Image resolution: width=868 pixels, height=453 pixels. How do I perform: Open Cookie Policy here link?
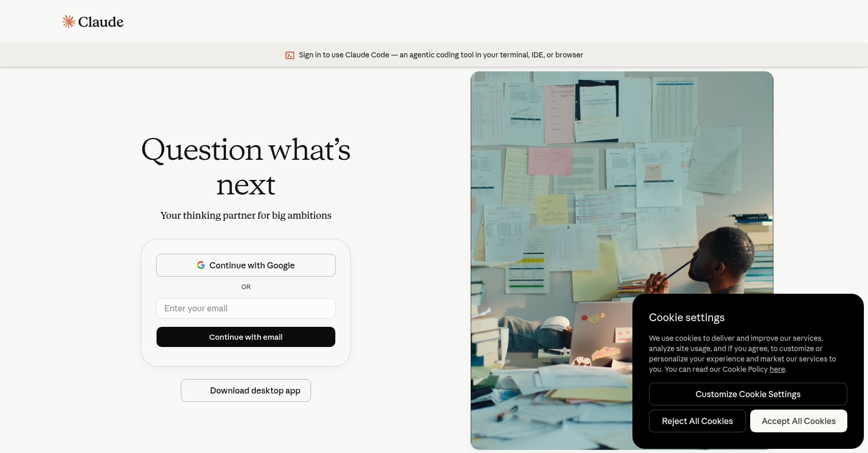pos(777,369)
